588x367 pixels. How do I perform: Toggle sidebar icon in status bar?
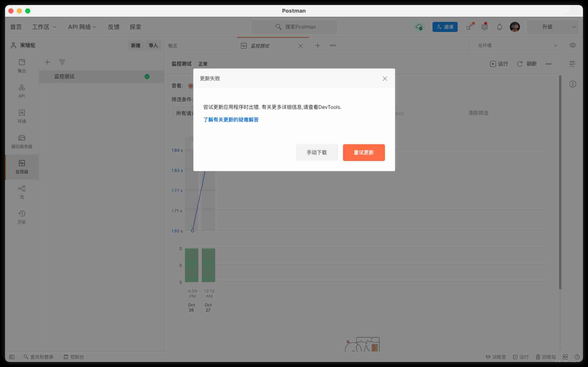[12, 357]
